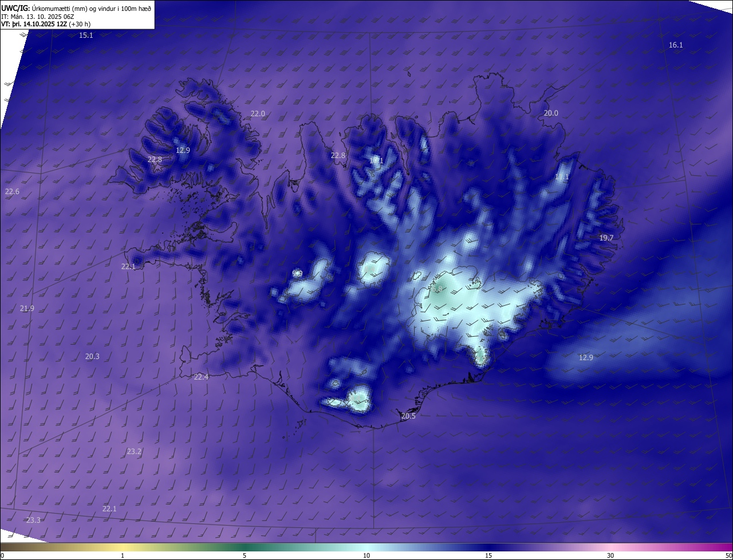Click the 20.5 value on the south coast

click(x=408, y=416)
